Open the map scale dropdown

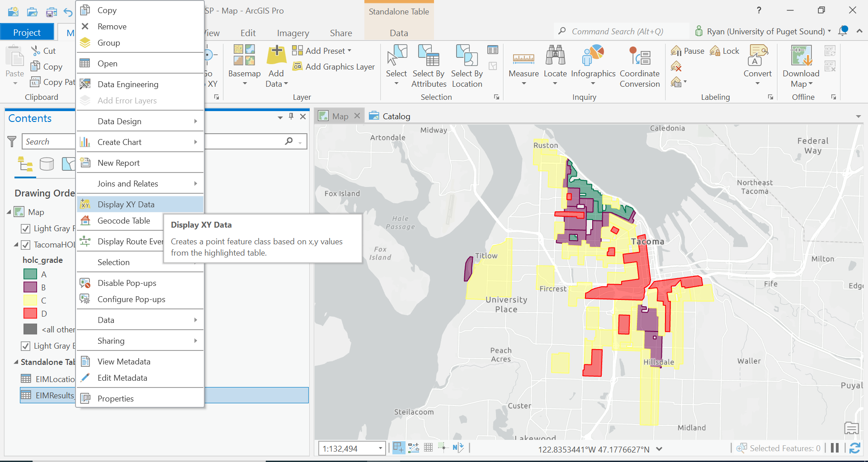[x=380, y=448]
